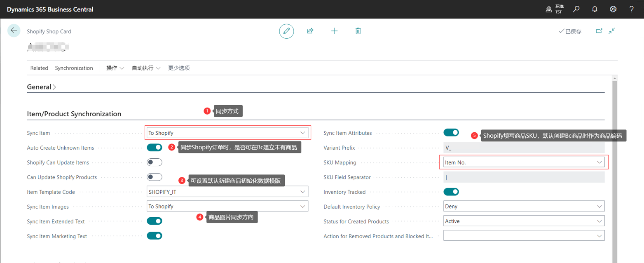This screenshot has width=644, height=263.
Task: Open the share icon
Action: click(310, 31)
